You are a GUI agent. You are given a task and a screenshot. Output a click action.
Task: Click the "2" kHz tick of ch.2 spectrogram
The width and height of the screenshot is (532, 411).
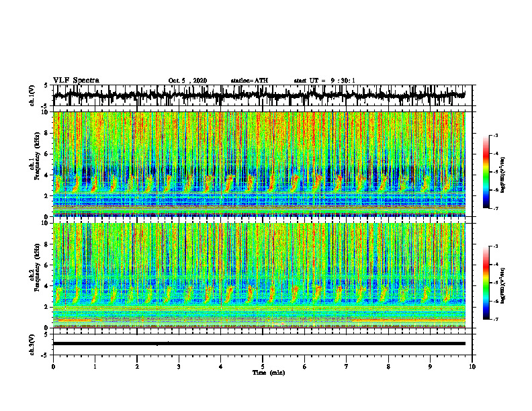(x=48, y=307)
